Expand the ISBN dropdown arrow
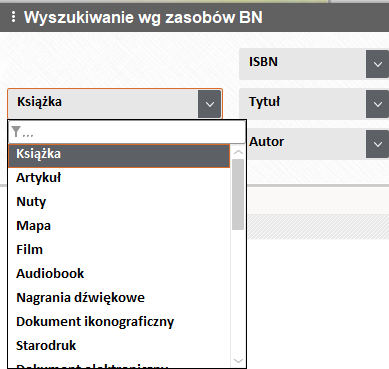 pos(377,64)
